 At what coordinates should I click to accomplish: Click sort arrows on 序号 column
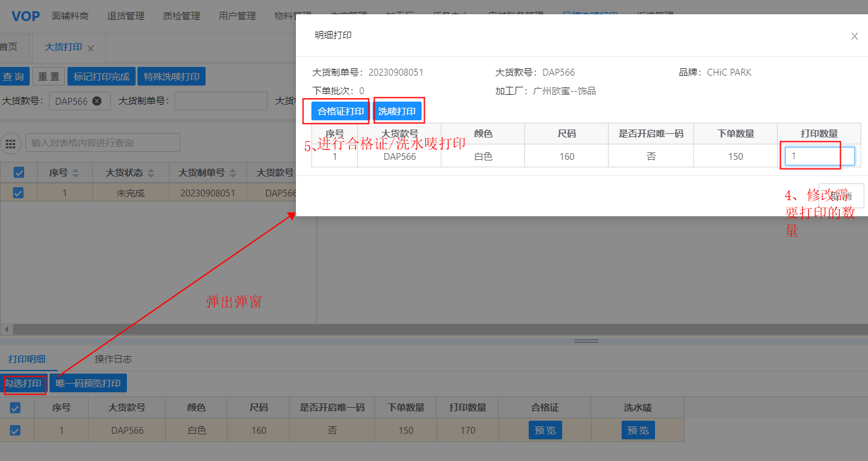[x=76, y=172]
